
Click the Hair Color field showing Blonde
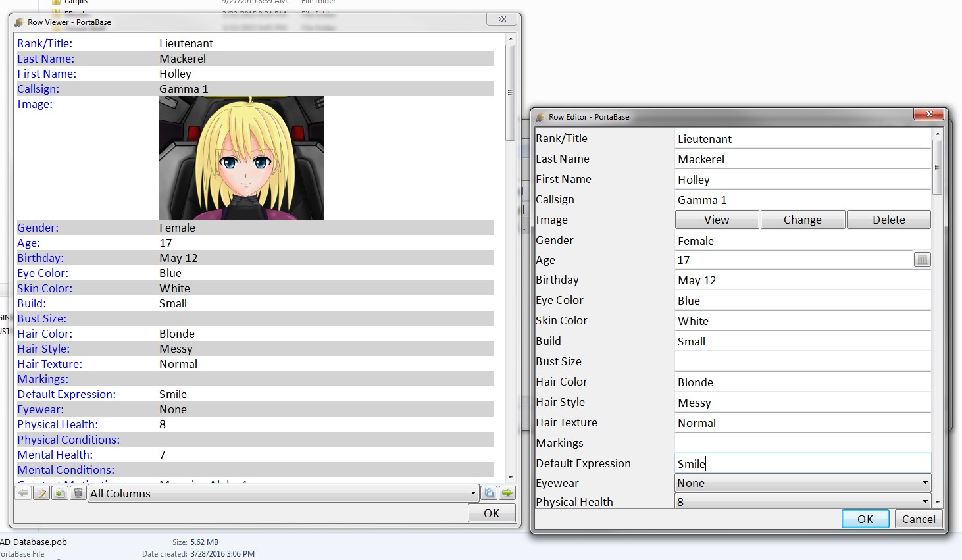[803, 382]
